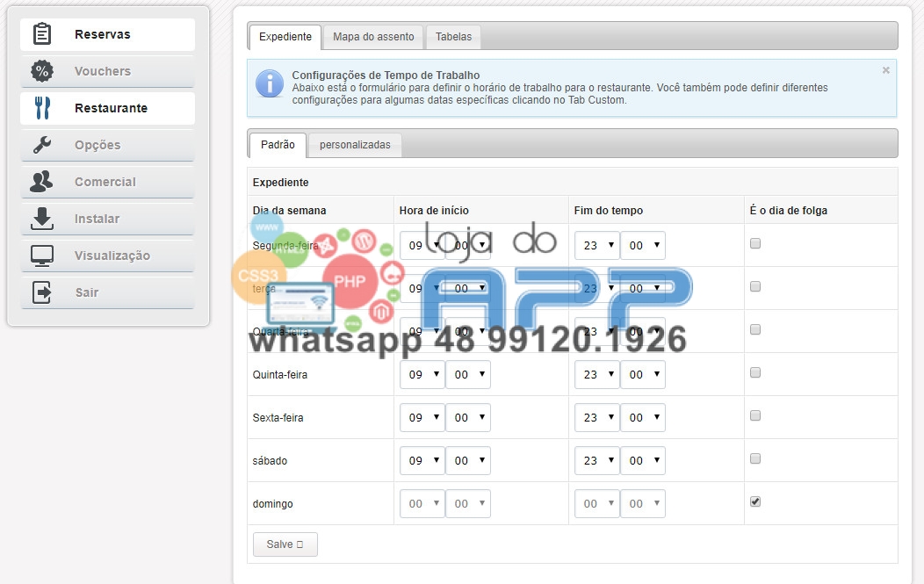This screenshot has width=924, height=584.
Task: Click the Vouchers percent badge icon
Action: click(42, 71)
